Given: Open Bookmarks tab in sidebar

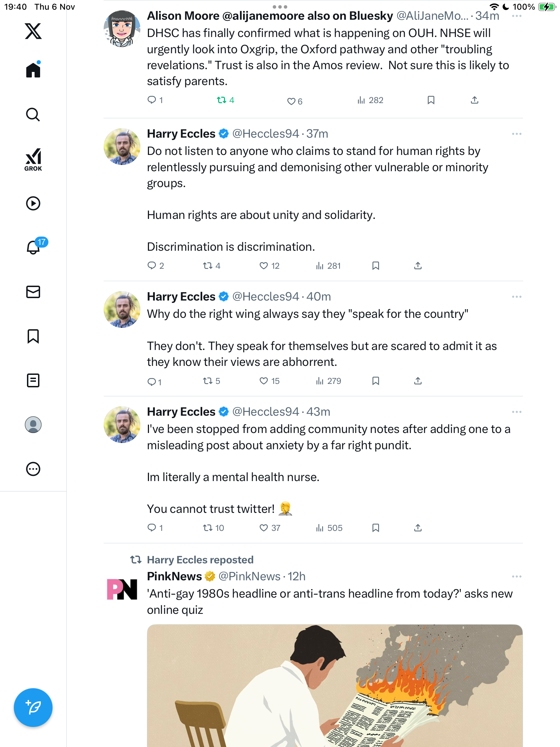Looking at the screenshot, I should pos(33,336).
